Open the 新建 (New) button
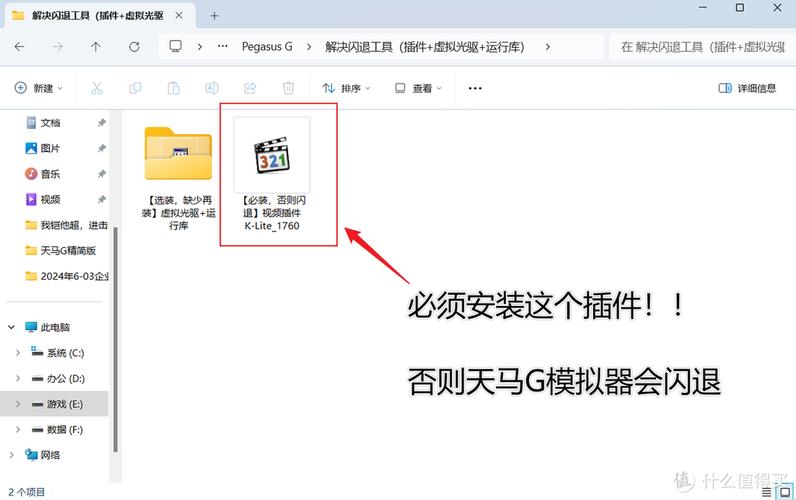Image resolution: width=796 pixels, height=500 pixels. (x=39, y=88)
